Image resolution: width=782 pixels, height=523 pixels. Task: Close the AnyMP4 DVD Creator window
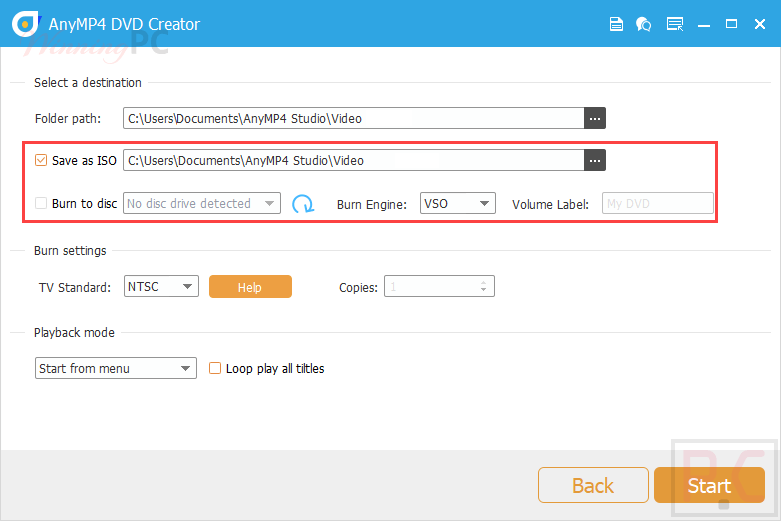point(760,23)
